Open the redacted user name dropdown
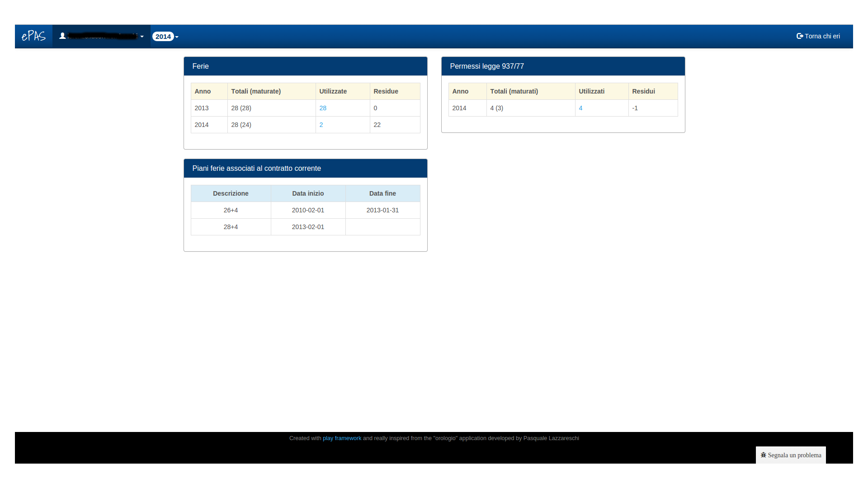Screen dimensions: 868x488 pyautogui.click(x=102, y=36)
